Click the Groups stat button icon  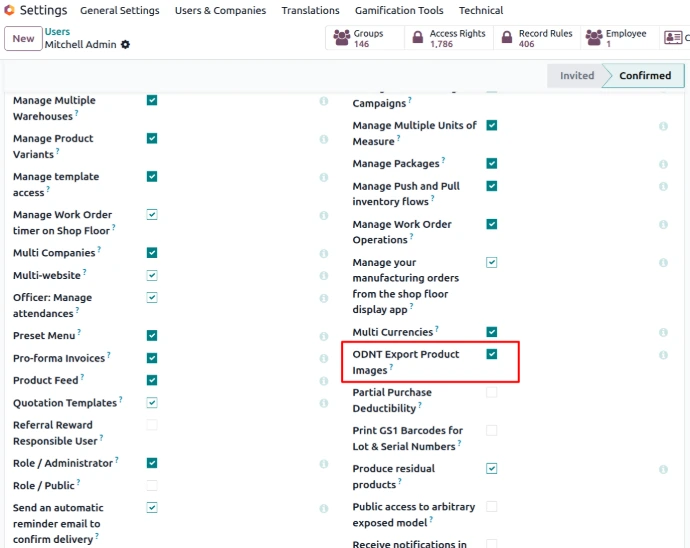[x=340, y=38]
